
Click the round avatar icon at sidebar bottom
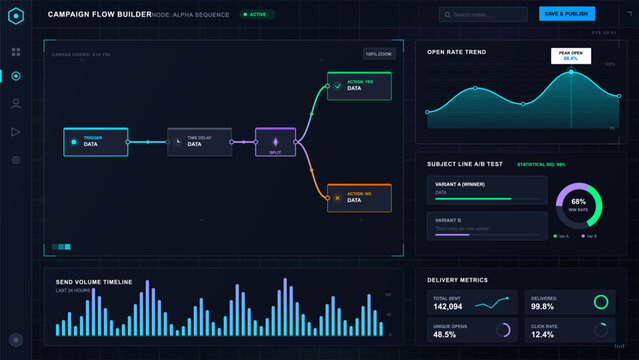pos(16,340)
